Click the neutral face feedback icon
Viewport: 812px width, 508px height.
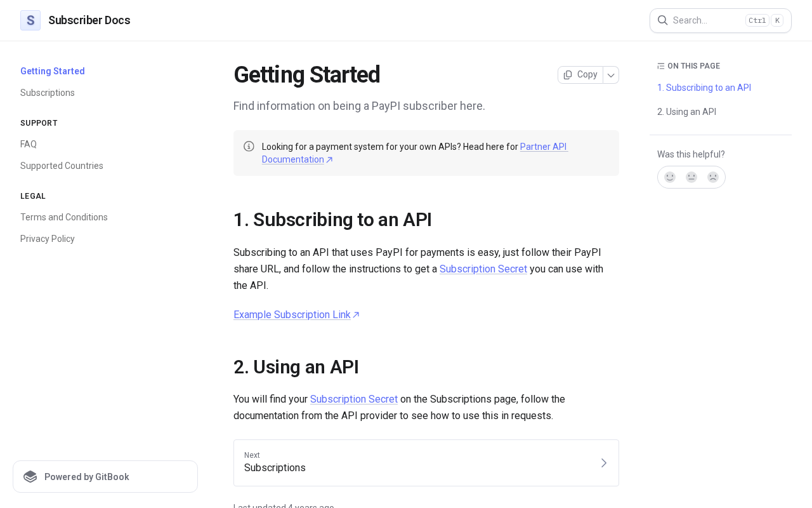691,177
